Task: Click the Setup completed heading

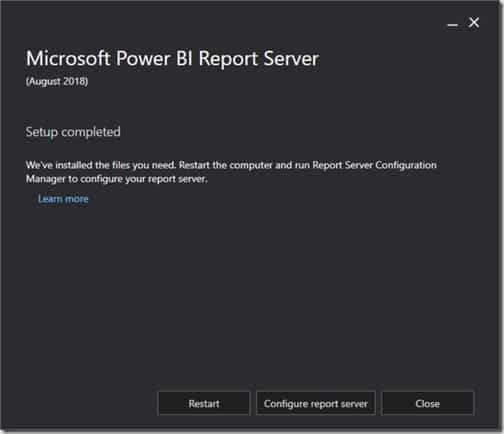Action: coord(73,132)
